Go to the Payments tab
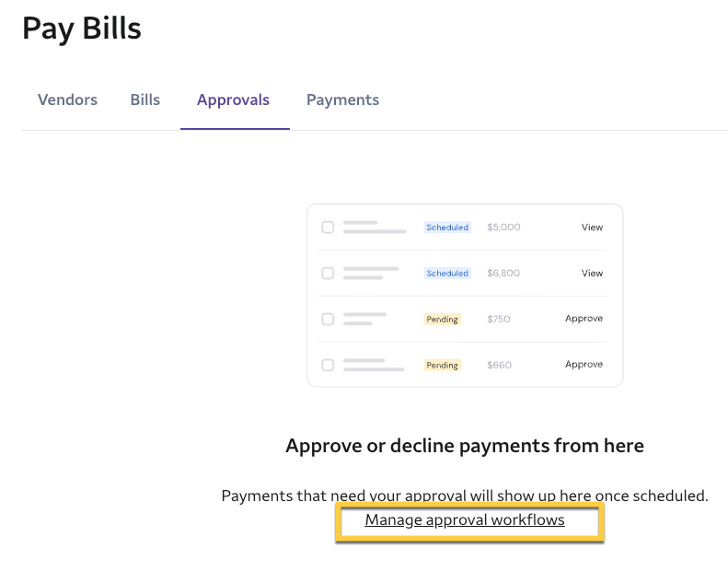728x583 pixels. pos(342,99)
